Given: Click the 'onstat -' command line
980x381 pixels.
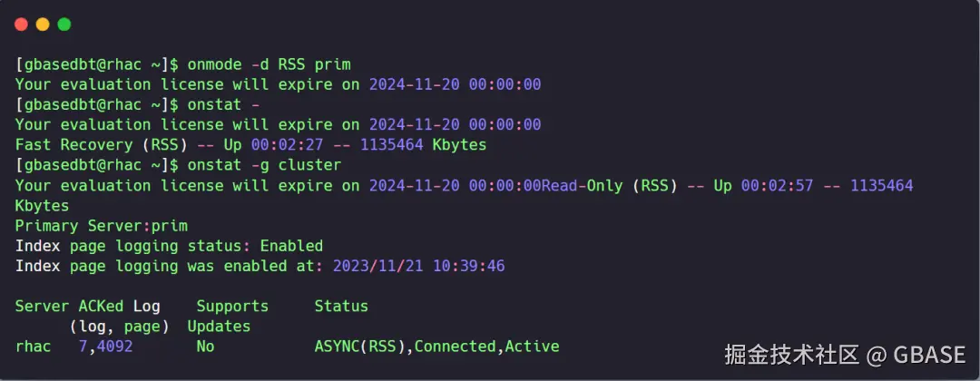Looking at the screenshot, I should (138, 105).
